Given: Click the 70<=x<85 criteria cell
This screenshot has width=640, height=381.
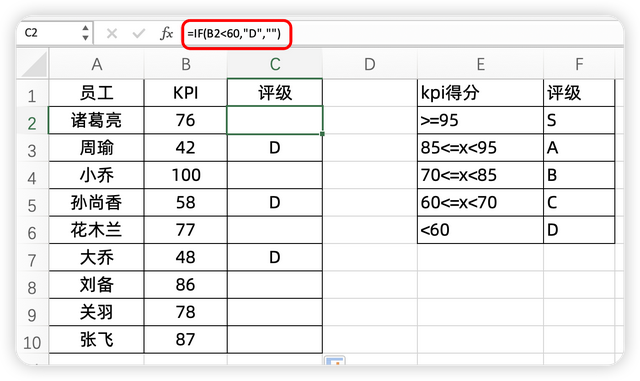Looking at the screenshot, I should (x=480, y=175).
